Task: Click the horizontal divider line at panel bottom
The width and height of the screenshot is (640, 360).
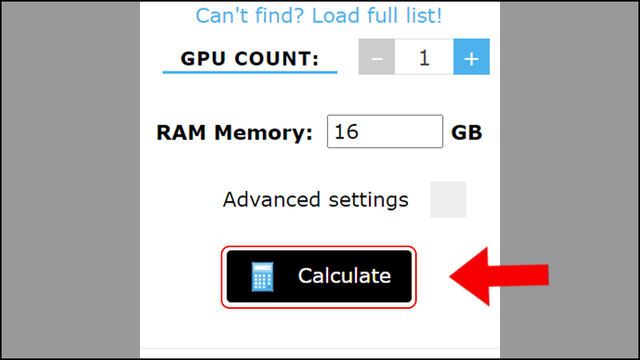Action: point(320,348)
